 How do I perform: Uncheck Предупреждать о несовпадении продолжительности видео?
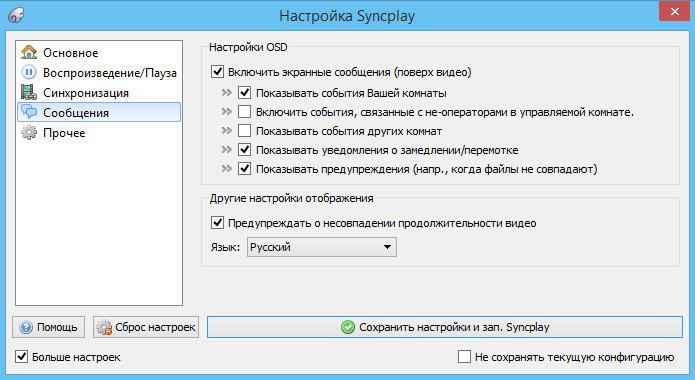(x=217, y=223)
